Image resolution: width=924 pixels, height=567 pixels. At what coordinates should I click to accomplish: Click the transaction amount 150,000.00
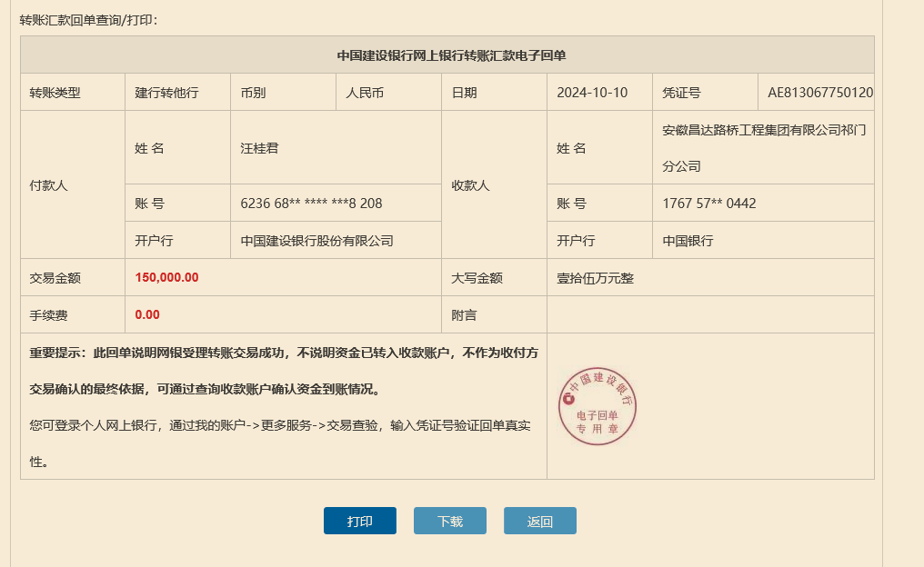166,278
